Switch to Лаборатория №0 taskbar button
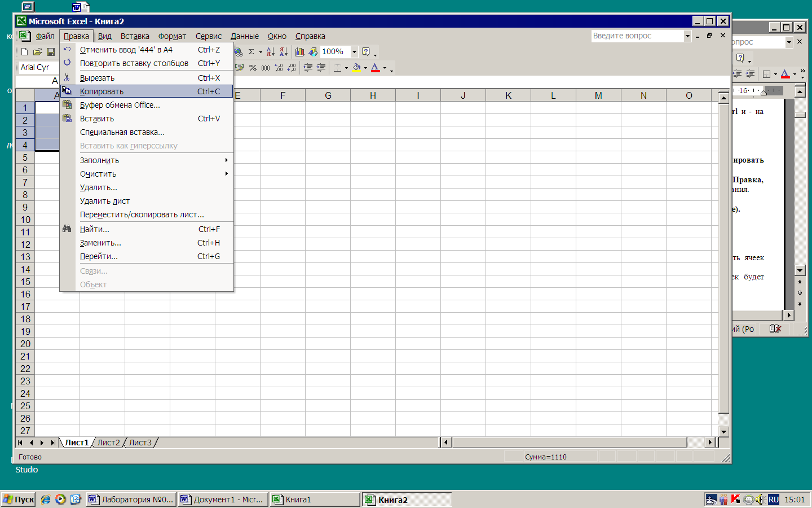Viewport: 812px width, 508px height. 131,500
